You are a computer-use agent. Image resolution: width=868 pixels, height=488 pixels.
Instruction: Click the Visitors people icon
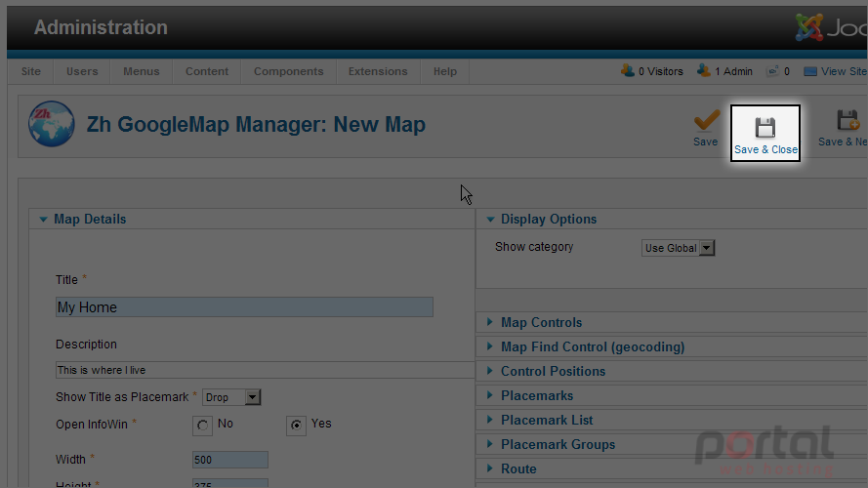tap(627, 71)
